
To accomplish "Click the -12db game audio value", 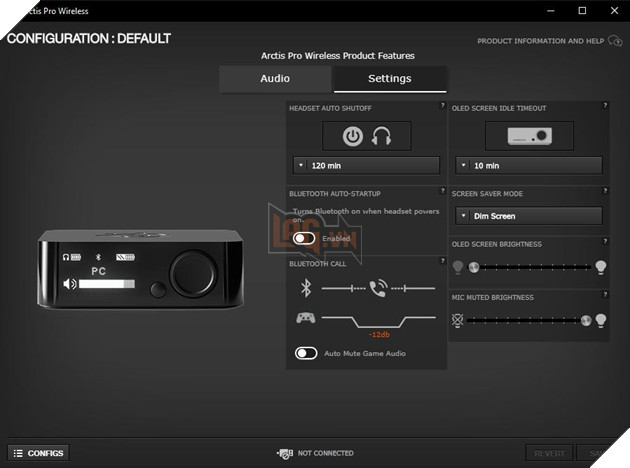I will 379,335.
